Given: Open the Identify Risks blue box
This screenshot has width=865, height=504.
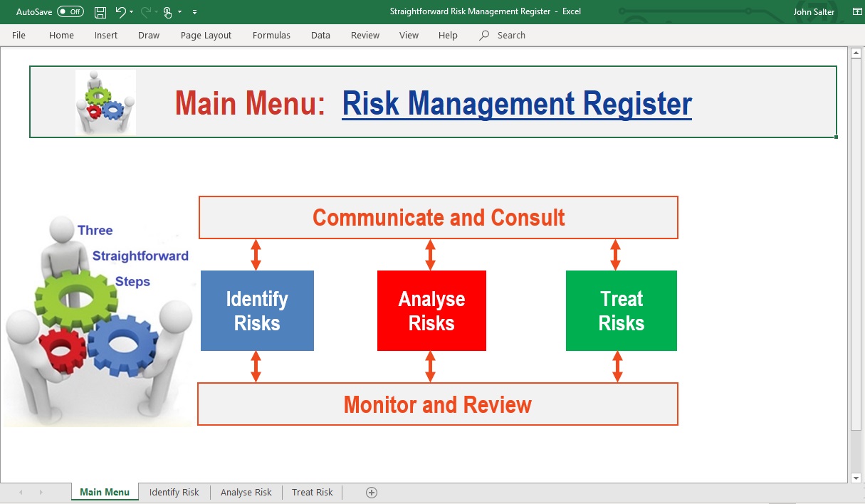Looking at the screenshot, I should pos(257,310).
